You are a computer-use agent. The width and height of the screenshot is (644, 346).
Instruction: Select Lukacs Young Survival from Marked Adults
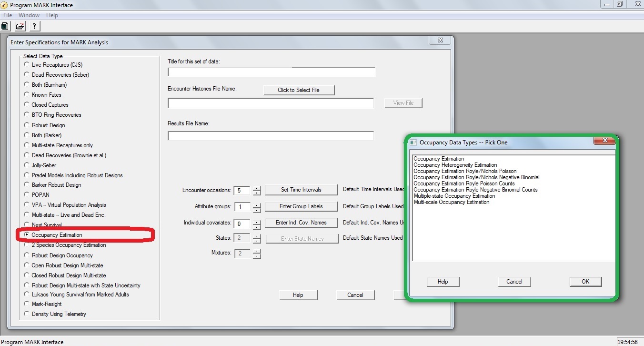tap(77, 295)
